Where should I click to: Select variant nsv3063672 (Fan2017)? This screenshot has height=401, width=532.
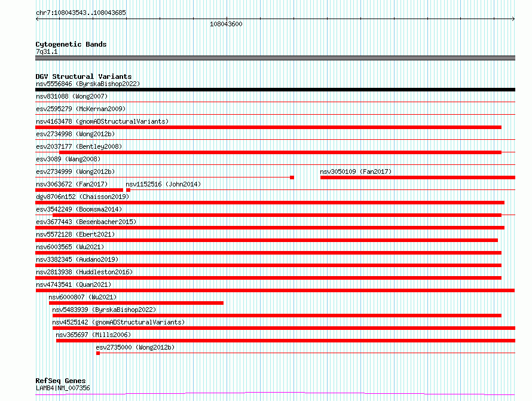72,184
